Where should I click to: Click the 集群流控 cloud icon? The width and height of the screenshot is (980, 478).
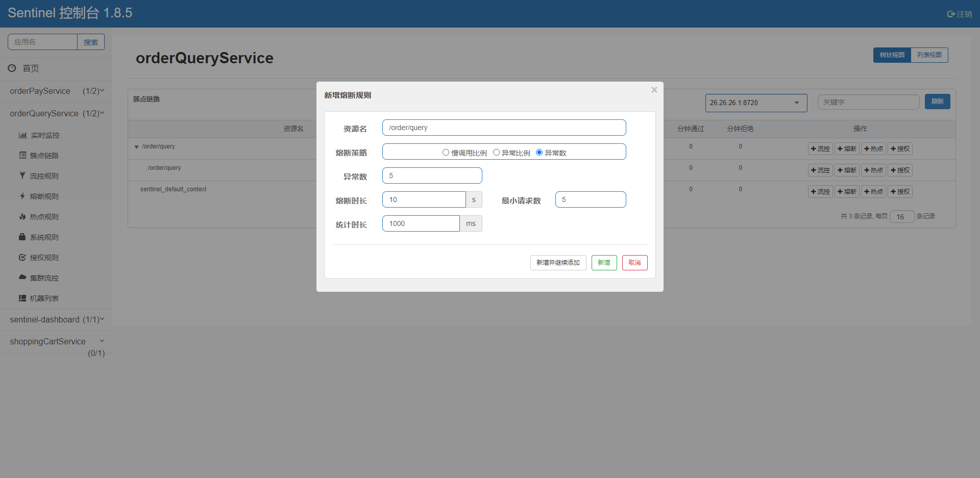(22, 277)
